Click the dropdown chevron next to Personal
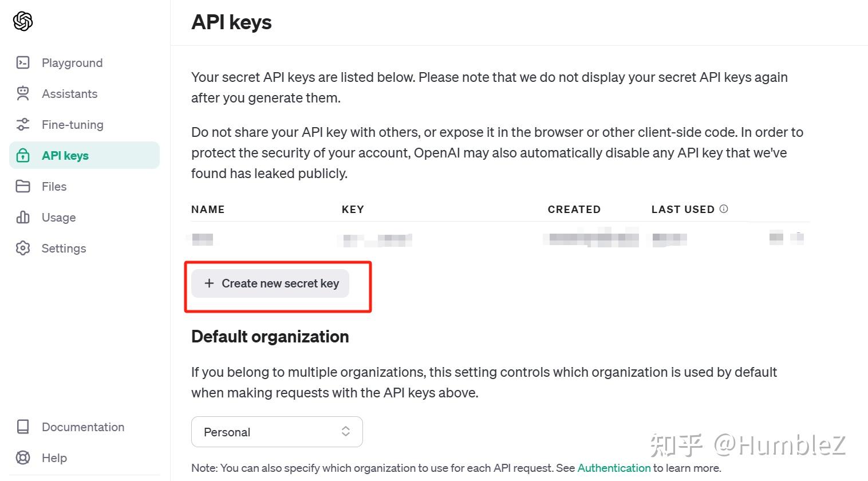Viewport: 868px width, 481px height. click(x=345, y=431)
